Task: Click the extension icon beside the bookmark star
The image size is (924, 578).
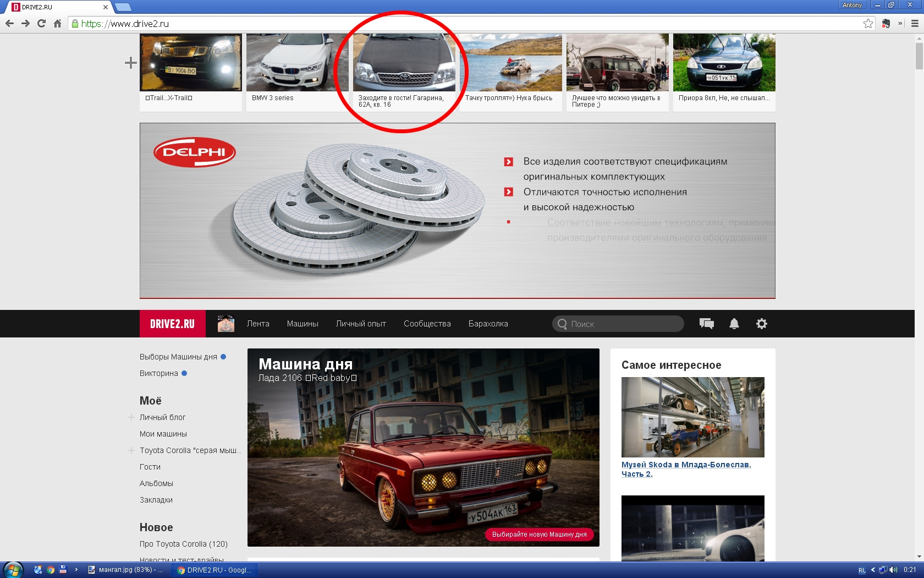Action: click(x=886, y=24)
